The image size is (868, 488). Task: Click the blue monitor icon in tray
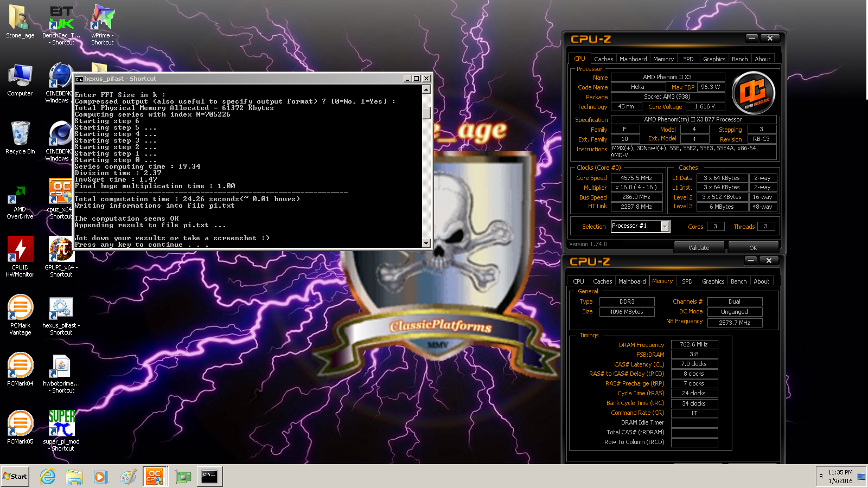[861, 477]
